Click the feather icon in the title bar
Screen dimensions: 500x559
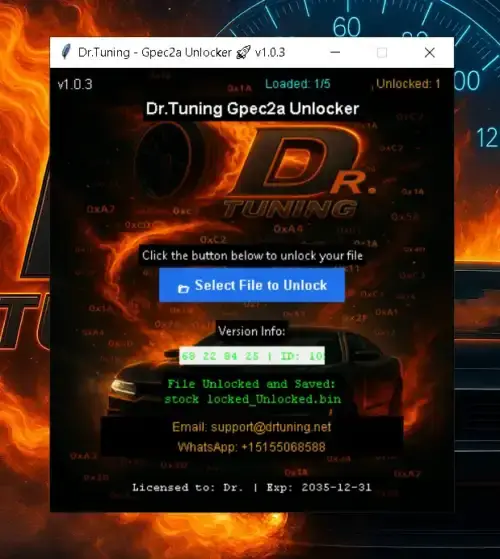pos(66,52)
